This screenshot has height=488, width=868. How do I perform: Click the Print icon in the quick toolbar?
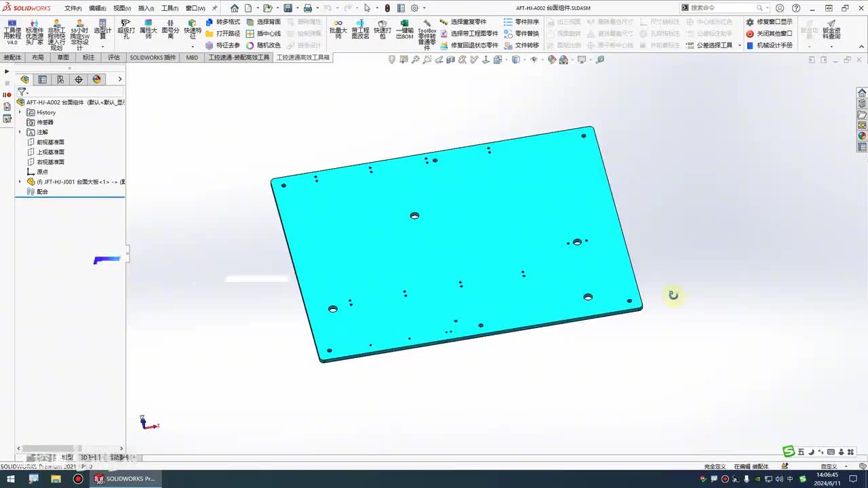(307, 8)
